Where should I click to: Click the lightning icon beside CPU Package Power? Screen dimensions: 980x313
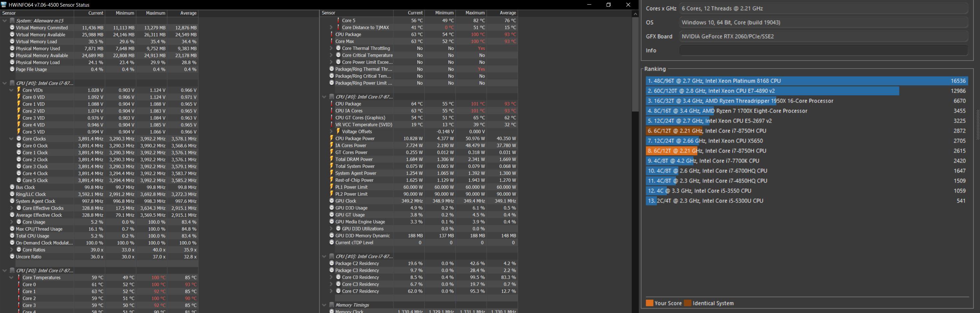click(x=331, y=139)
